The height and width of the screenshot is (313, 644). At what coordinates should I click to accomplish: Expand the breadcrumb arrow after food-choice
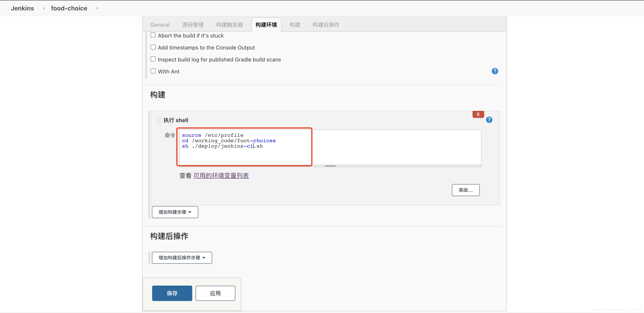[97, 8]
